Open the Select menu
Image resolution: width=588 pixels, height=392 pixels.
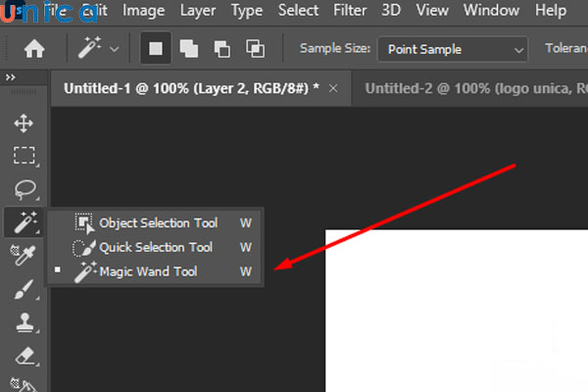pyautogui.click(x=298, y=10)
